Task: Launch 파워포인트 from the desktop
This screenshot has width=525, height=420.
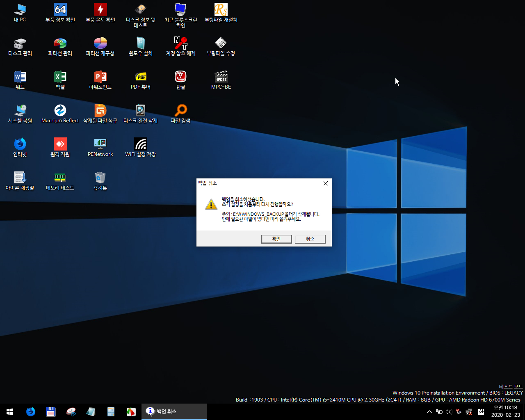Action: tap(100, 80)
